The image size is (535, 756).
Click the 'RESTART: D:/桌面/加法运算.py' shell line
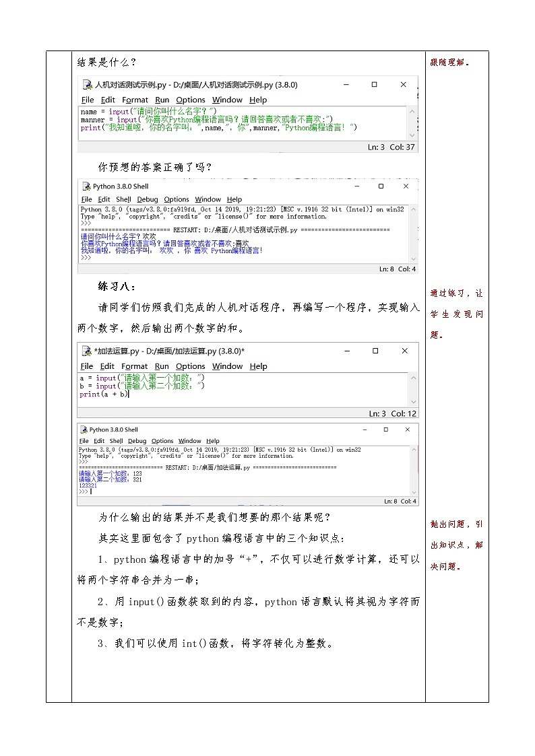pyautogui.click(x=208, y=468)
